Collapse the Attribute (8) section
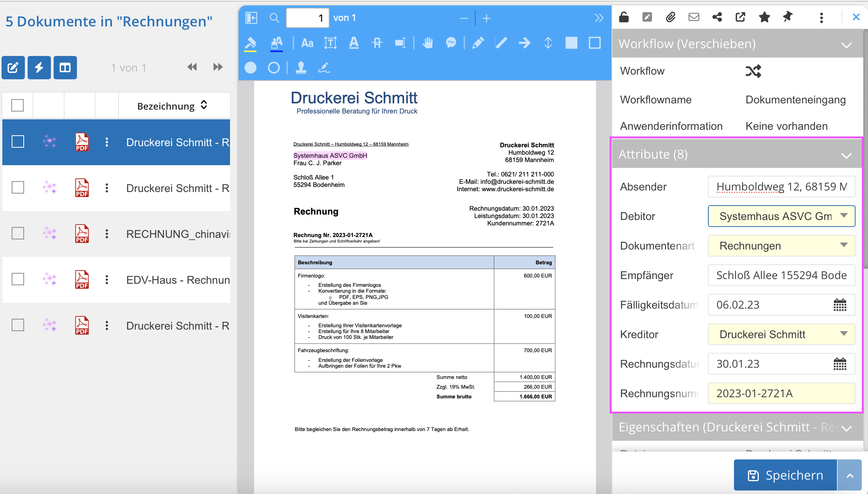This screenshot has height=494, width=868. click(846, 155)
